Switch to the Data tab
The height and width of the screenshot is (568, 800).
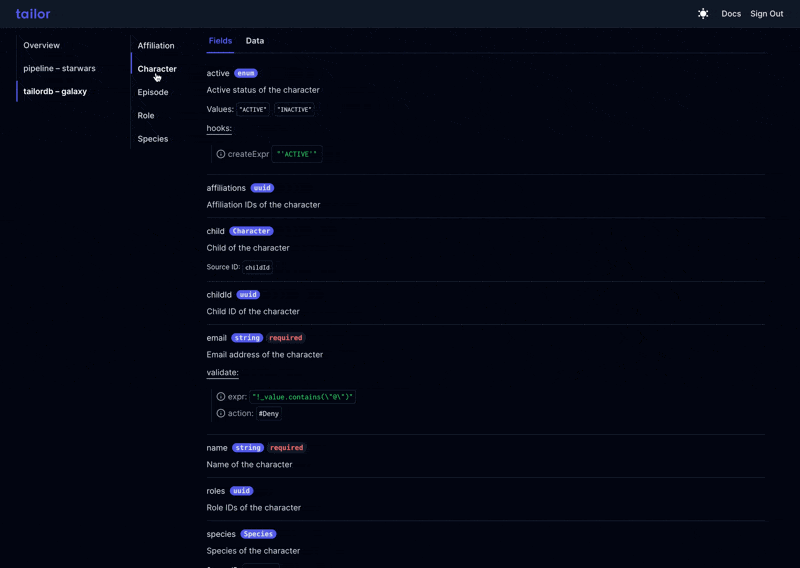coord(255,41)
